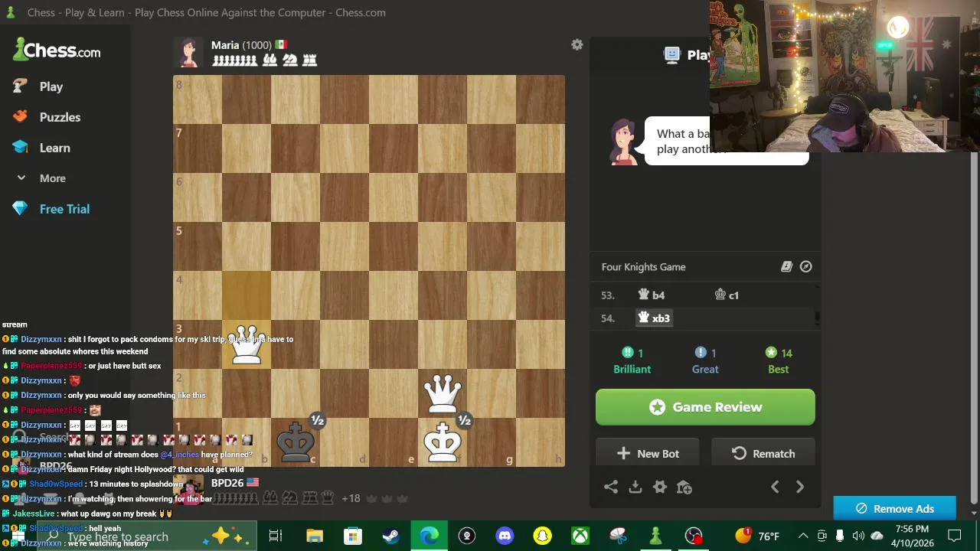
Task: Click the Brilliant moves count
Action: tap(632, 360)
